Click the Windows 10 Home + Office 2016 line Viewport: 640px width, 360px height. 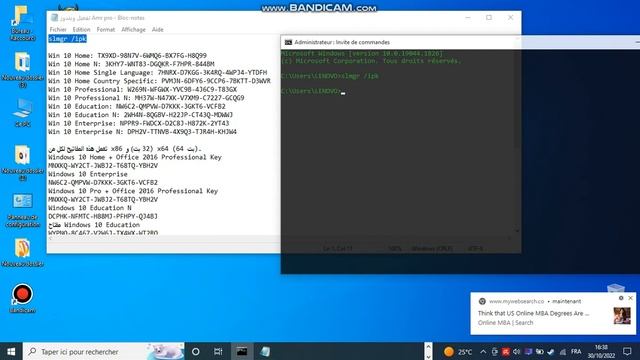[x=135, y=157]
